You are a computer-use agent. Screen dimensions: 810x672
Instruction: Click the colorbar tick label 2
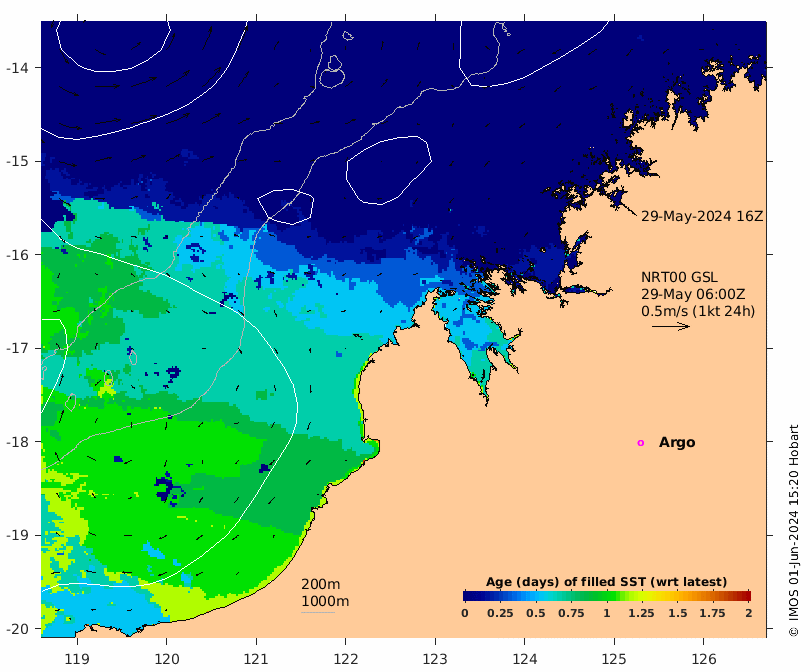(x=749, y=614)
